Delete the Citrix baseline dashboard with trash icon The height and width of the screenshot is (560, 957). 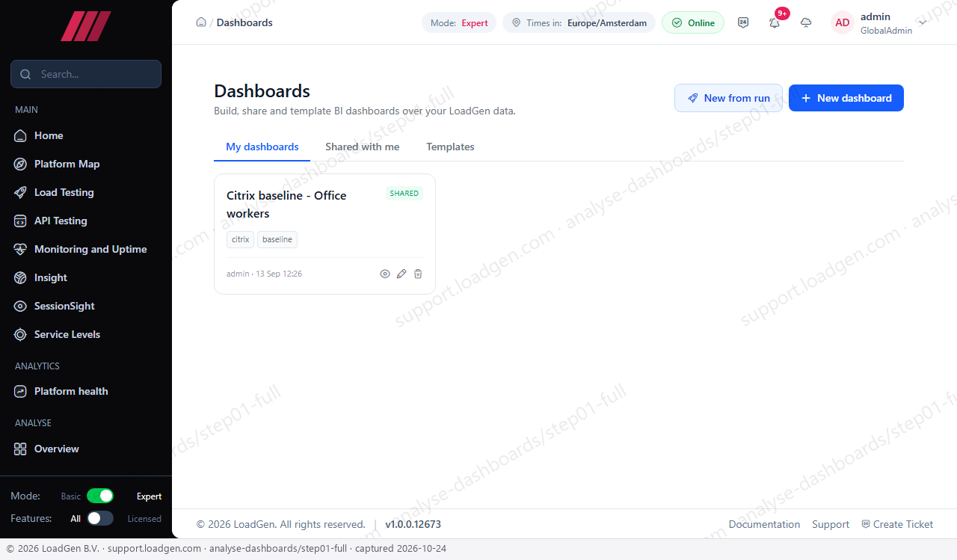[418, 274]
